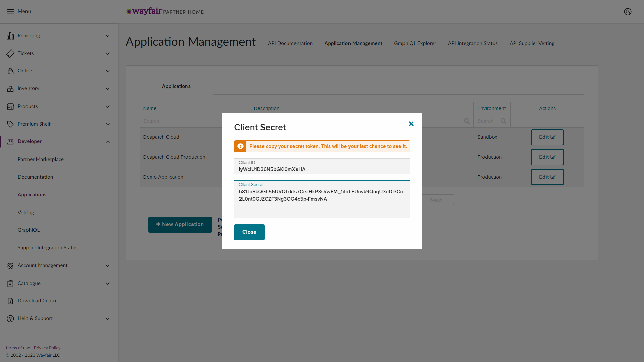Image resolution: width=644 pixels, height=362 pixels.
Task: Click the Catalogue clipboard icon
Action: pos(10,284)
